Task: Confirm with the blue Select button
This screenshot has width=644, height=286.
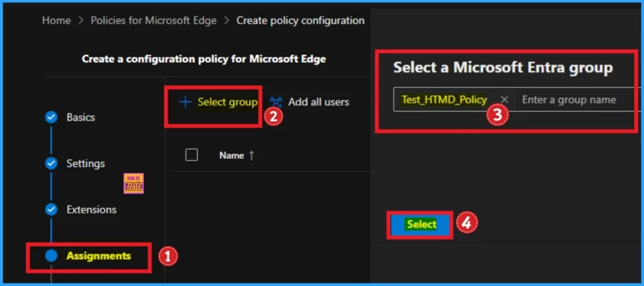Action: pyautogui.click(x=420, y=225)
